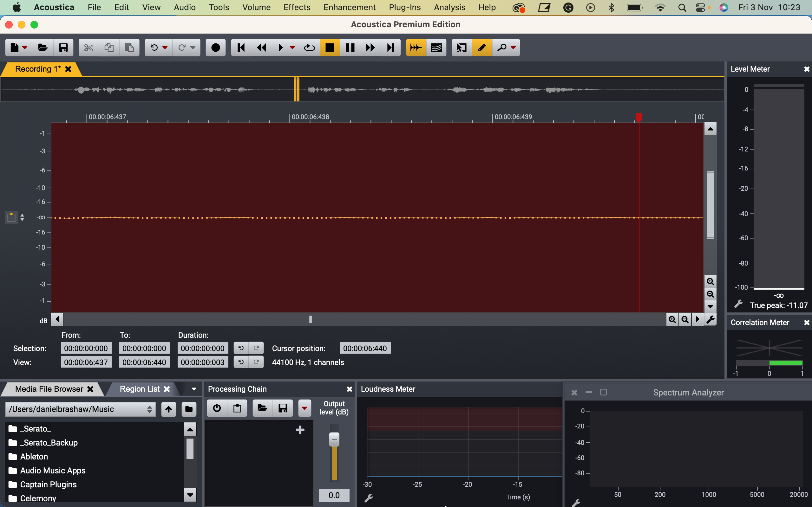The width and height of the screenshot is (812, 507).
Task: Expand the undo history dropdown arrow
Action: [165, 48]
